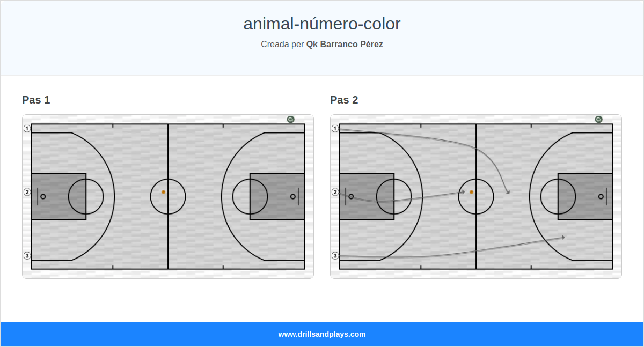This screenshot has width=644, height=347.
Task: Open the www.drillsandplays.com footer link
Action: pos(322,334)
